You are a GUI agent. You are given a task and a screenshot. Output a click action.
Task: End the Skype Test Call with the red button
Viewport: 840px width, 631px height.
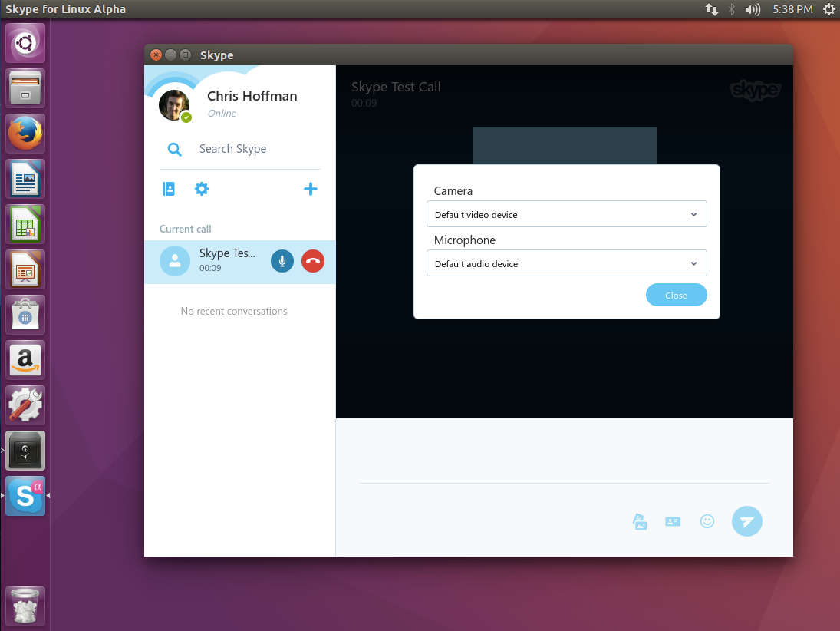312,261
